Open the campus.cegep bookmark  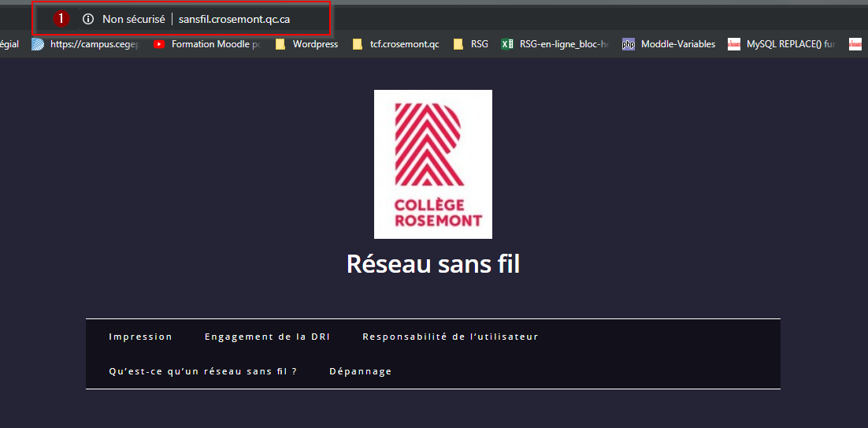[x=87, y=44]
